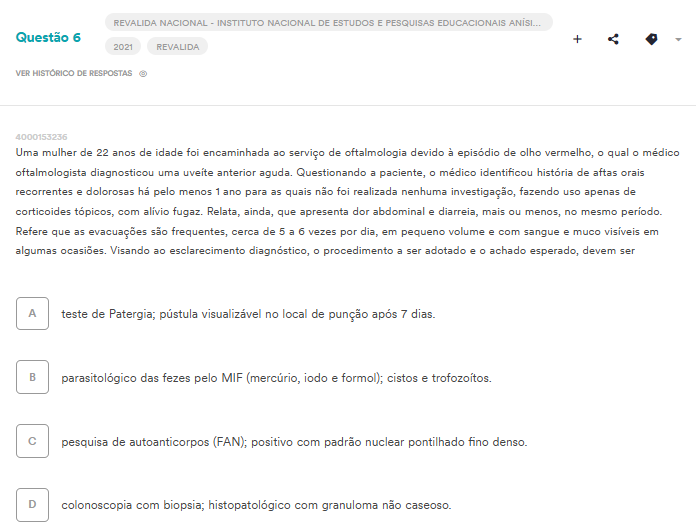The height and width of the screenshot is (531, 696).
Task: Select the teste de Patergia answer text
Action: 248,314
